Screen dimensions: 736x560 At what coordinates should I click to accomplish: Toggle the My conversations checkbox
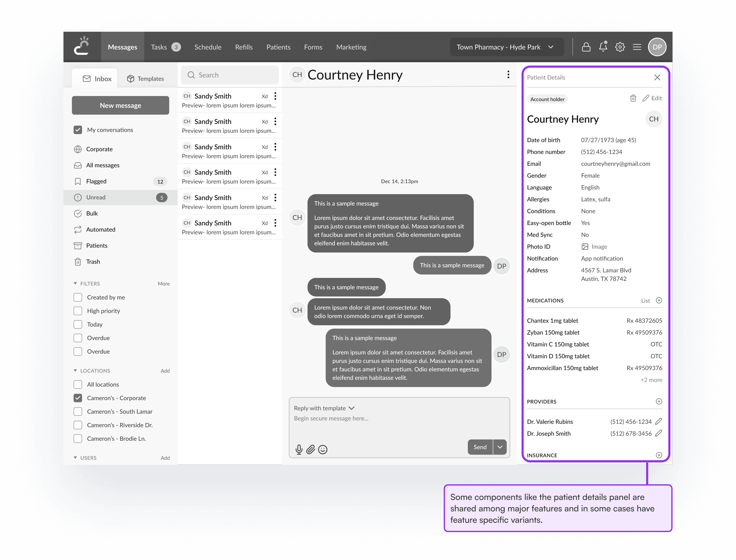78,130
